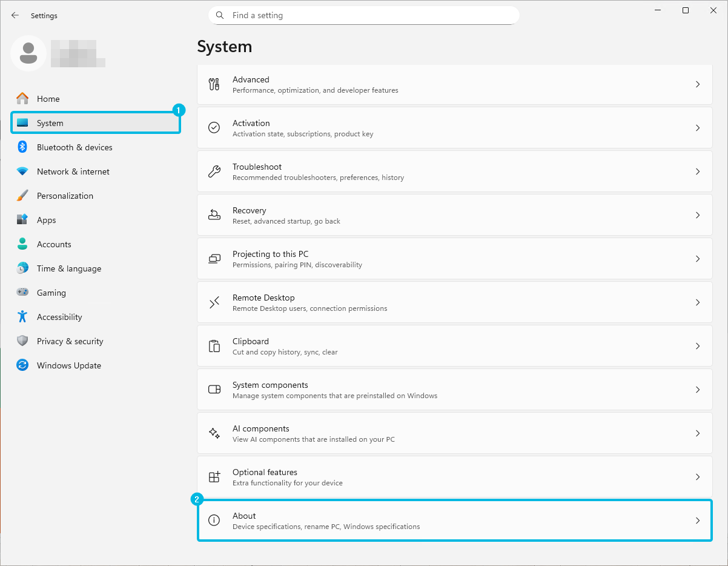The height and width of the screenshot is (566, 728).
Task: Go back using the arrow button
Action: 15,15
